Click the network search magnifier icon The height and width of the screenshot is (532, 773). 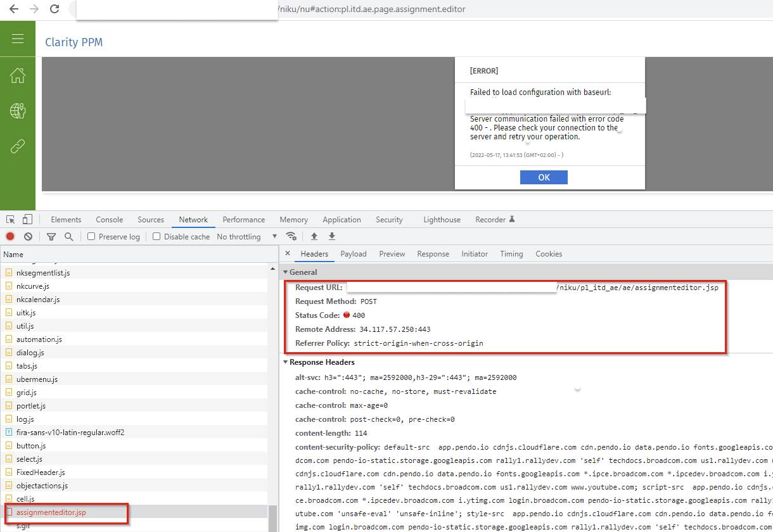(x=68, y=236)
